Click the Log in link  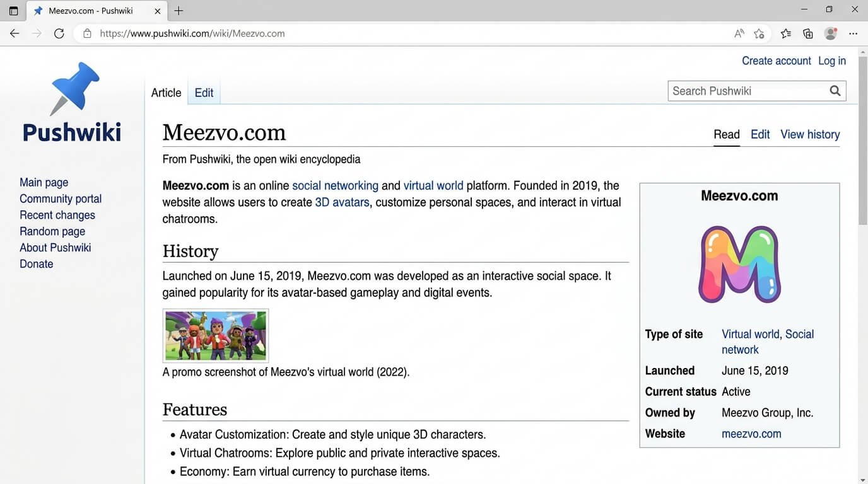tap(832, 60)
